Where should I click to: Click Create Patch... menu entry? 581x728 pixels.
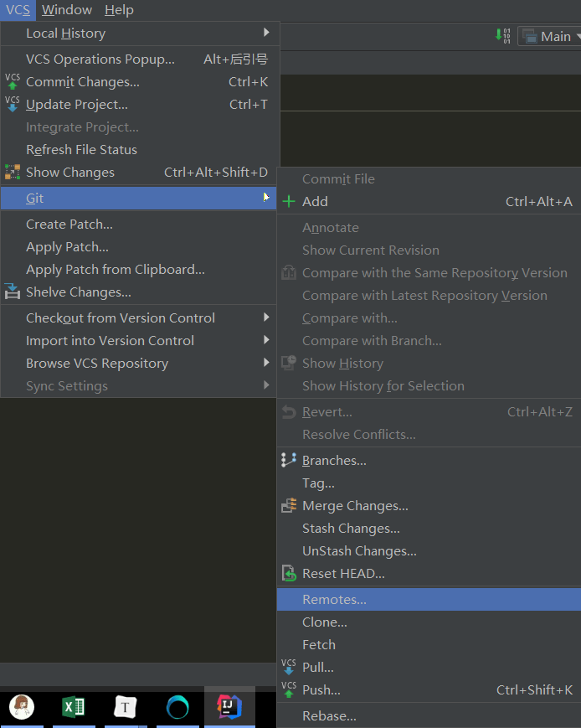69,225
